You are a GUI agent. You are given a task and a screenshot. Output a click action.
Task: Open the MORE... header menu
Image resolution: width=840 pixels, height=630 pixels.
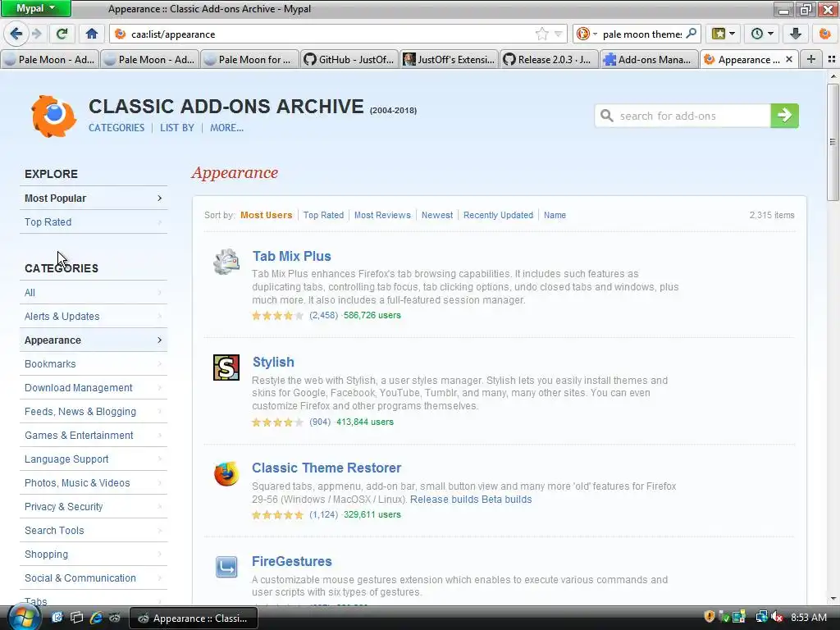(226, 127)
